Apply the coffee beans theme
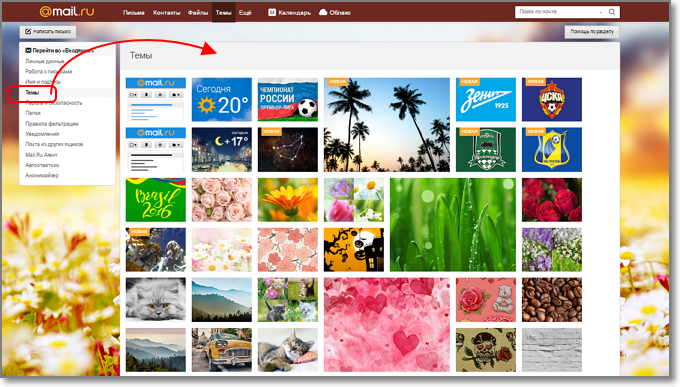680x387 pixels. 552,300
